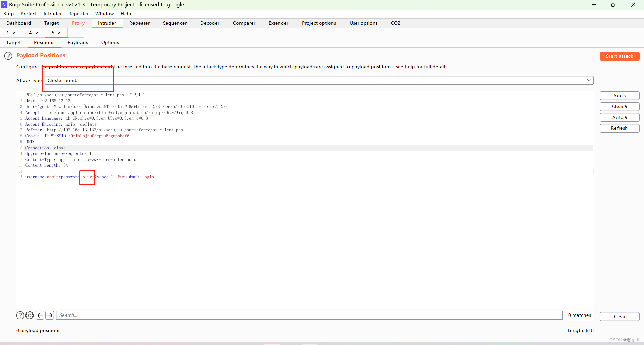The image size is (644, 345).
Task: Click the Referer header line
Action: pos(104,130)
